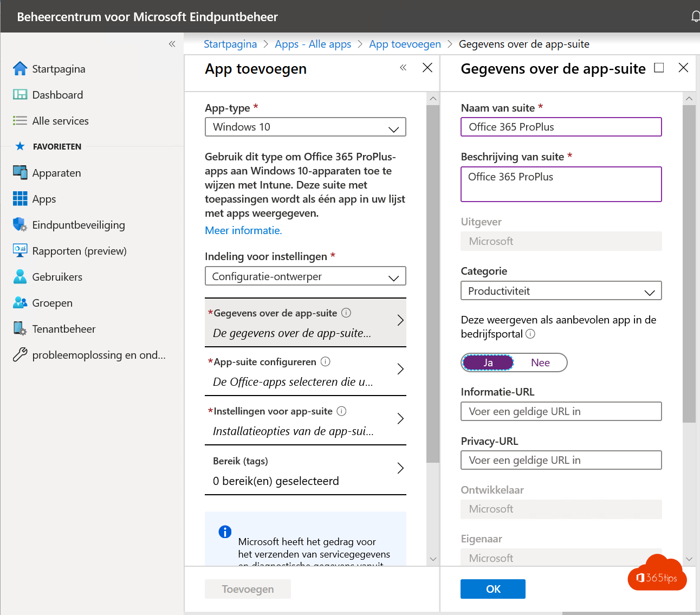The image size is (700, 615).
Task: Click the Startpagina home icon in sidebar
Action: [x=20, y=69]
